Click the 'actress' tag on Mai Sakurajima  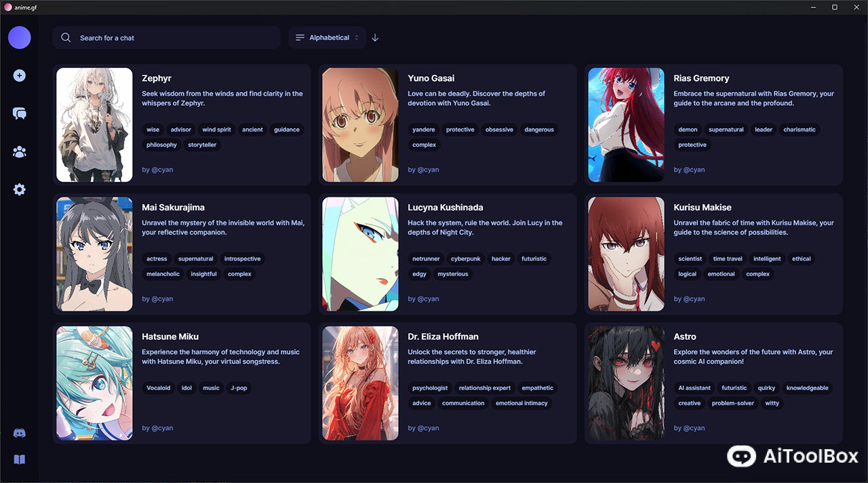tap(157, 258)
